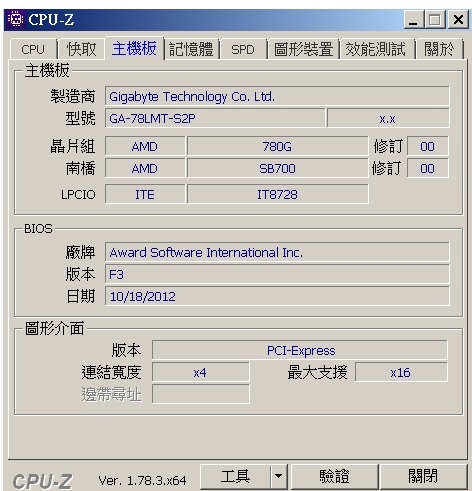472x491 pixels.
Task: Click the 00 revision field for SB700
Action: (x=428, y=168)
